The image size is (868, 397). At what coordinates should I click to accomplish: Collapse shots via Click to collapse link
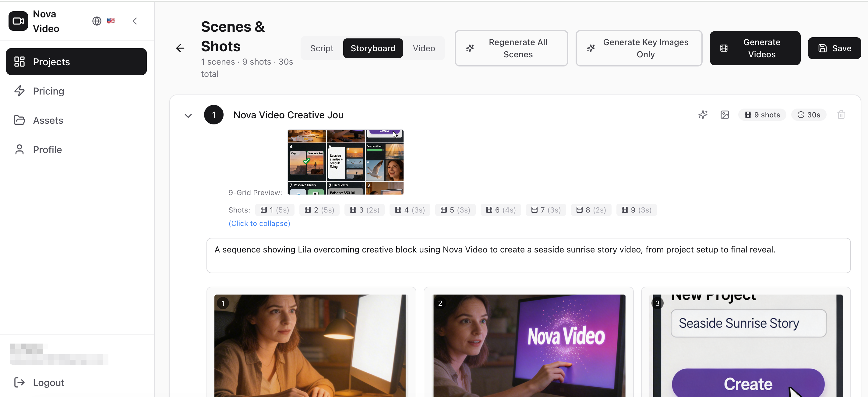[259, 223]
